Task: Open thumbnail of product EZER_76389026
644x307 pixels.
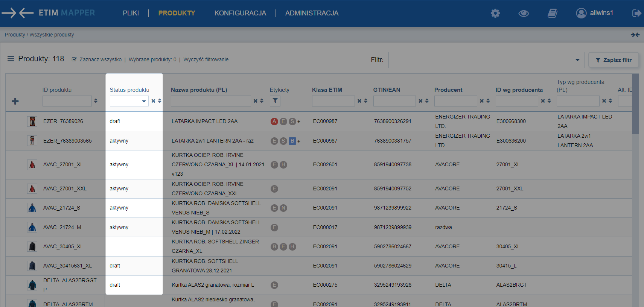Action: click(x=32, y=121)
